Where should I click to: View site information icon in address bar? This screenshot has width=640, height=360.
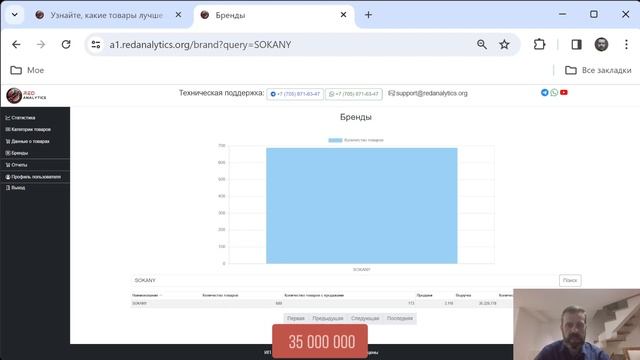(96, 44)
